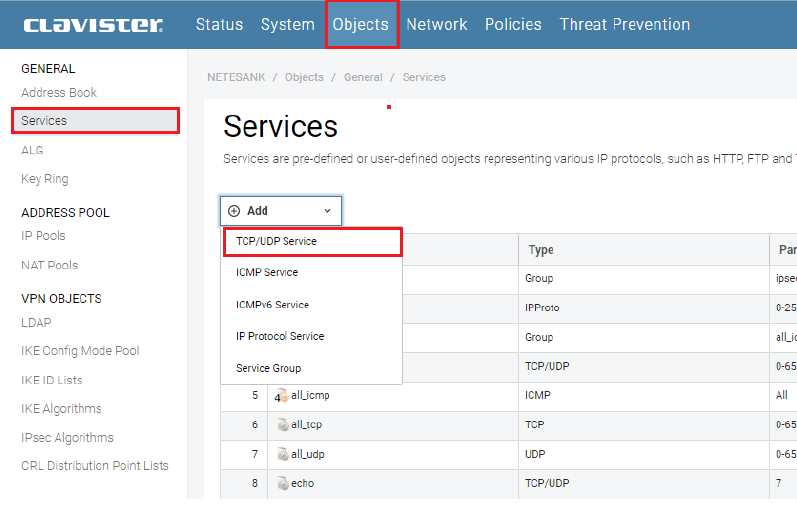Open the Objects top menu

coord(360,24)
